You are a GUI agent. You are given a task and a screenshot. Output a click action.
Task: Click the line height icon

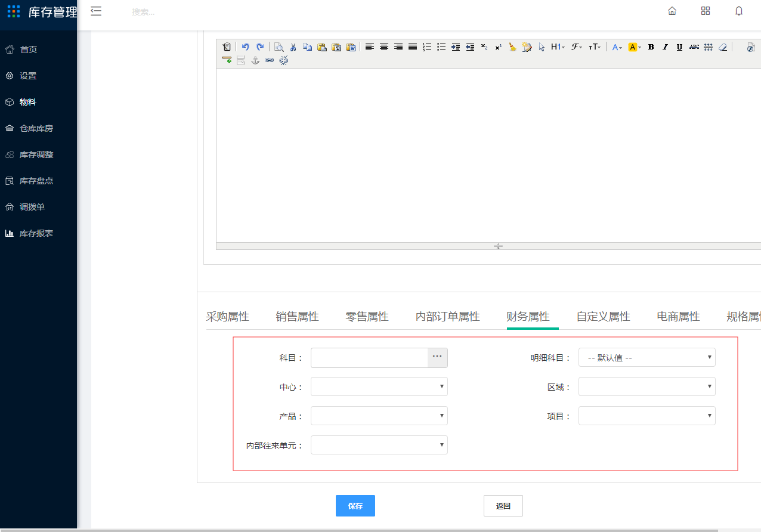pyautogui.click(x=709, y=47)
